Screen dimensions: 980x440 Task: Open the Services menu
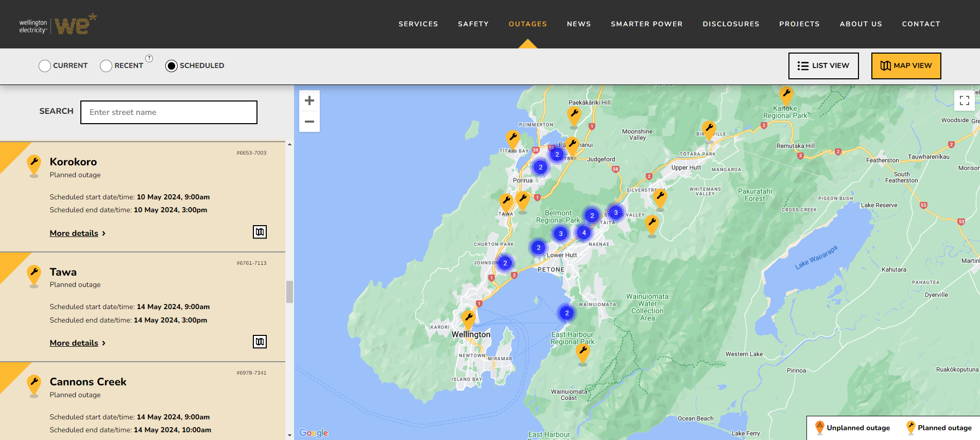(x=418, y=24)
